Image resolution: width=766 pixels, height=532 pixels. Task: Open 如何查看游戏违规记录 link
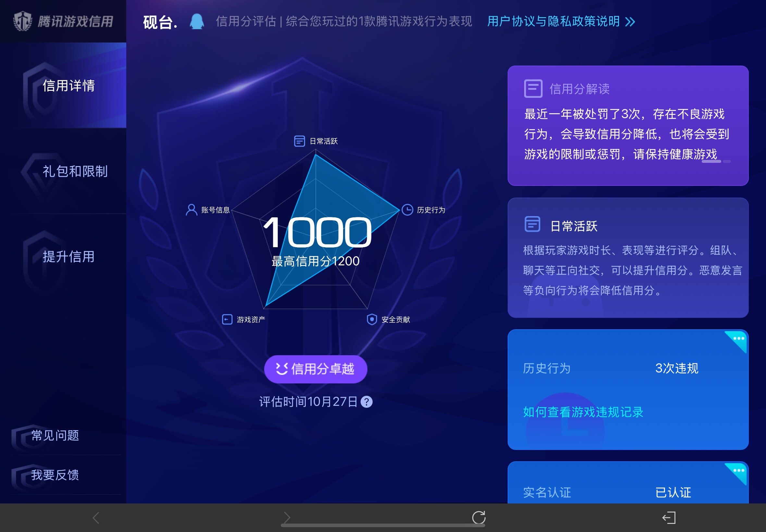coord(583,412)
